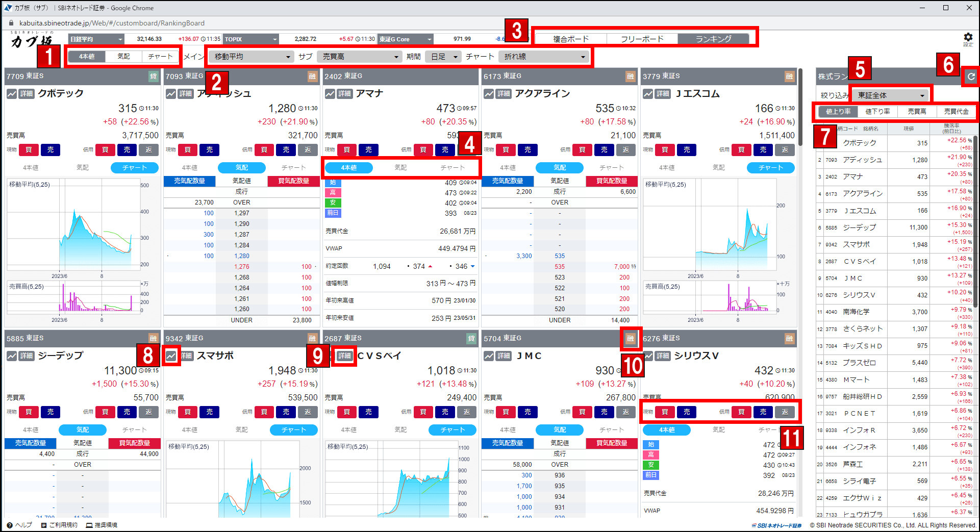Image resolution: width=980 pixels, height=532 pixels.
Task: Select the 売買高 ranking tab
Action: click(x=917, y=112)
